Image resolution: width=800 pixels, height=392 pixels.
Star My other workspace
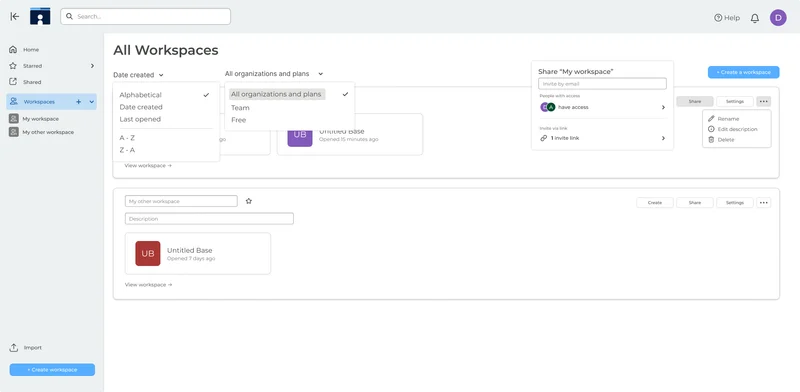coord(249,201)
